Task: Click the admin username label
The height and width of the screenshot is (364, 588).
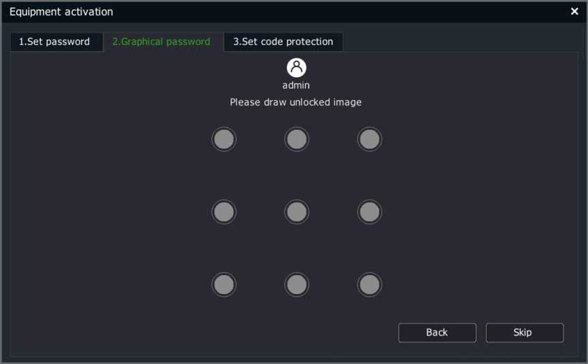Action: coord(296,86)
